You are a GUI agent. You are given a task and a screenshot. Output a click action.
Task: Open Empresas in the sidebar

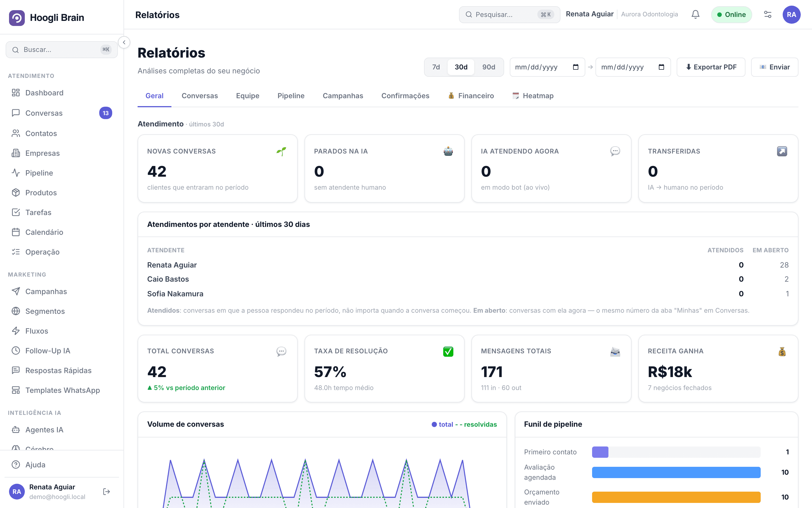[62, 153]
